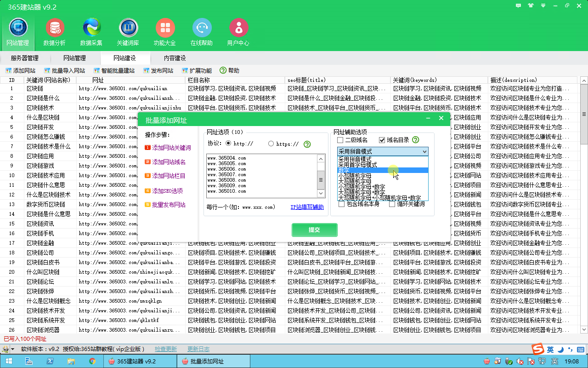Viewport: 588px width, 368px height.
Task: Enable 二级域名 checkbox
Action: click(340, 140)
